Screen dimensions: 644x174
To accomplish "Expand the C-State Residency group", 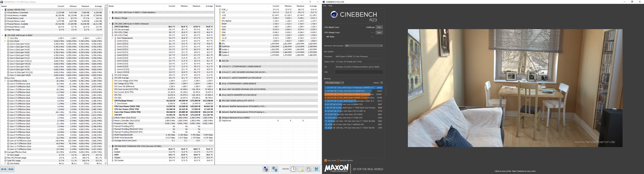I will click(110, 12).
